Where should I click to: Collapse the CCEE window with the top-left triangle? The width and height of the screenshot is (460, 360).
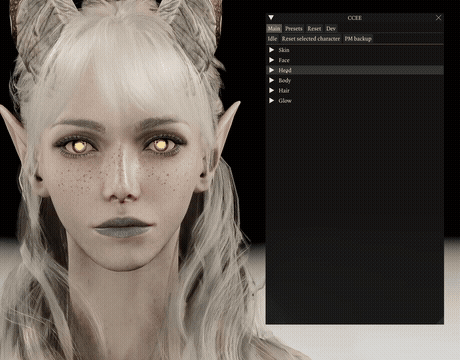271,17
